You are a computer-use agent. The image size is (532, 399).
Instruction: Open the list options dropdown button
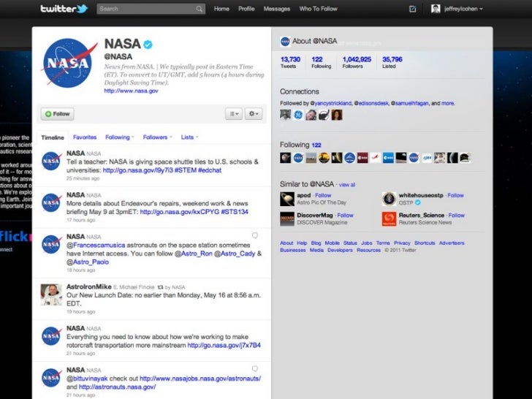coord(234,114)
